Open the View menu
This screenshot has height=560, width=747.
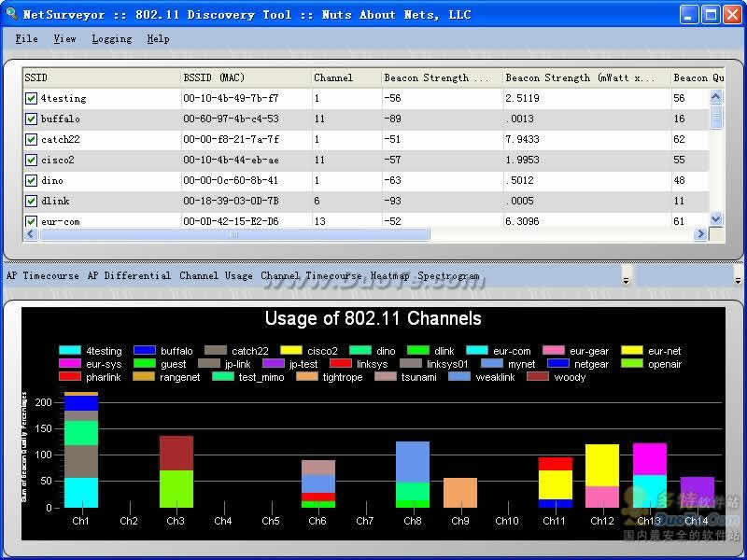[x=64, y=39]
